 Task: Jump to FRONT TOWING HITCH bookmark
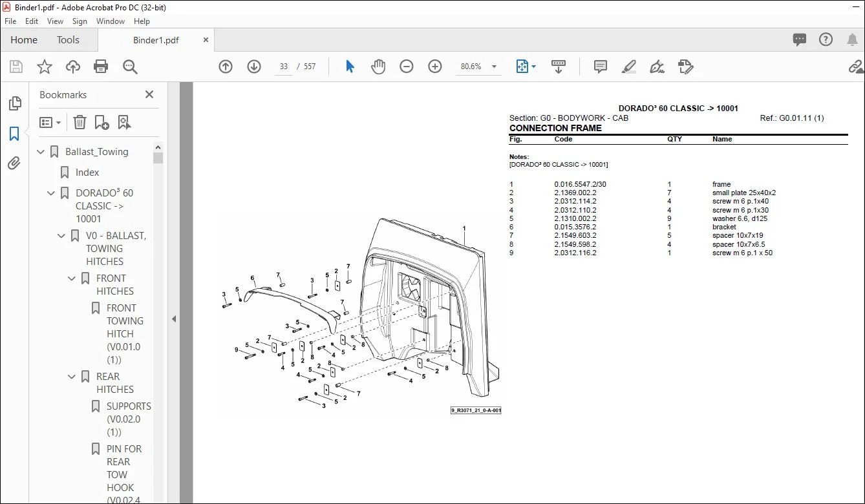(123, 334)
